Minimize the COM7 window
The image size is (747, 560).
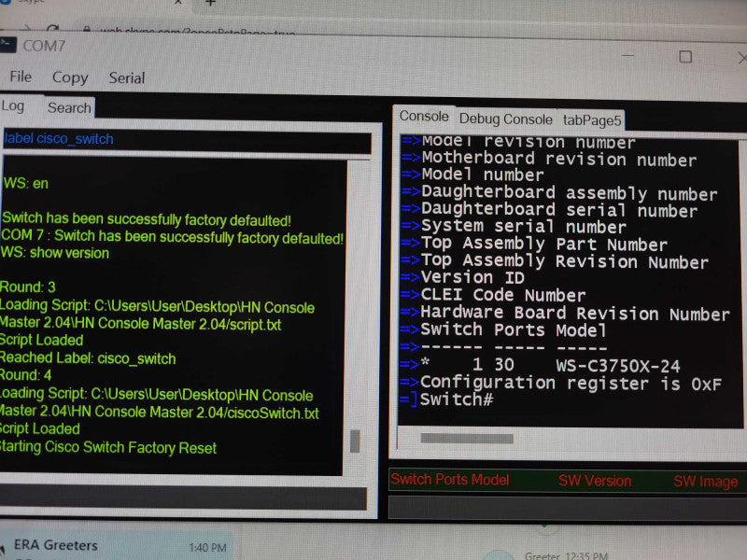(x=627, y=56)
